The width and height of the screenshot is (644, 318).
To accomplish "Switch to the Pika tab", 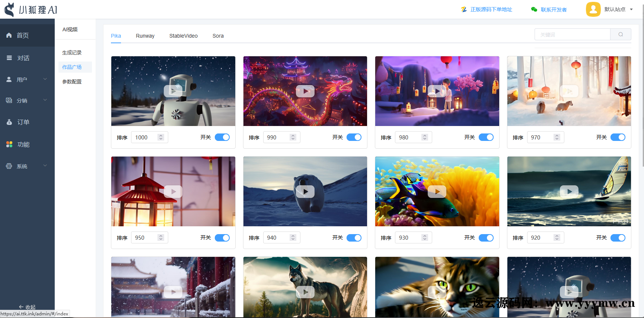I will pos(116,36).
